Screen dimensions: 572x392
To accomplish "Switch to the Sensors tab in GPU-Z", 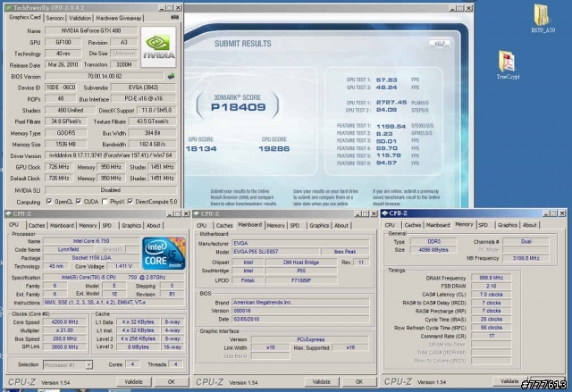I will (x=55, y=18).
